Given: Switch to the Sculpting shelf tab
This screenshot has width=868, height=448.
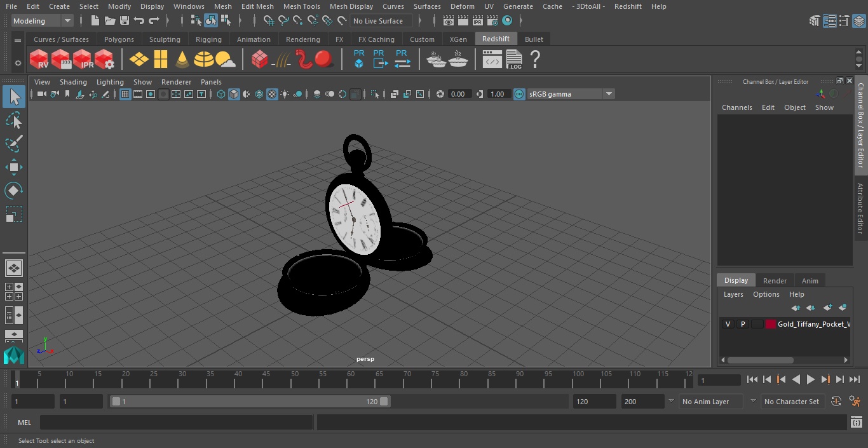Looking at the screenshot, I should coord(165,39).
